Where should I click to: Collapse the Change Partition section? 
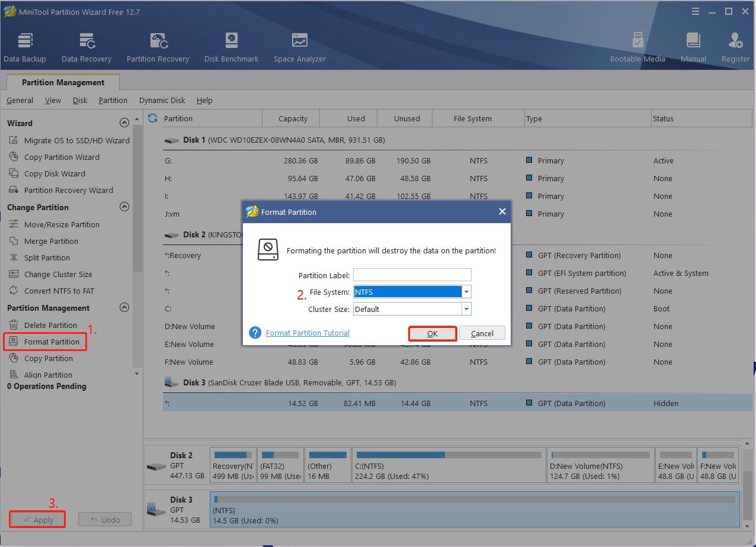pyautogui.click(x=124, y=207)
